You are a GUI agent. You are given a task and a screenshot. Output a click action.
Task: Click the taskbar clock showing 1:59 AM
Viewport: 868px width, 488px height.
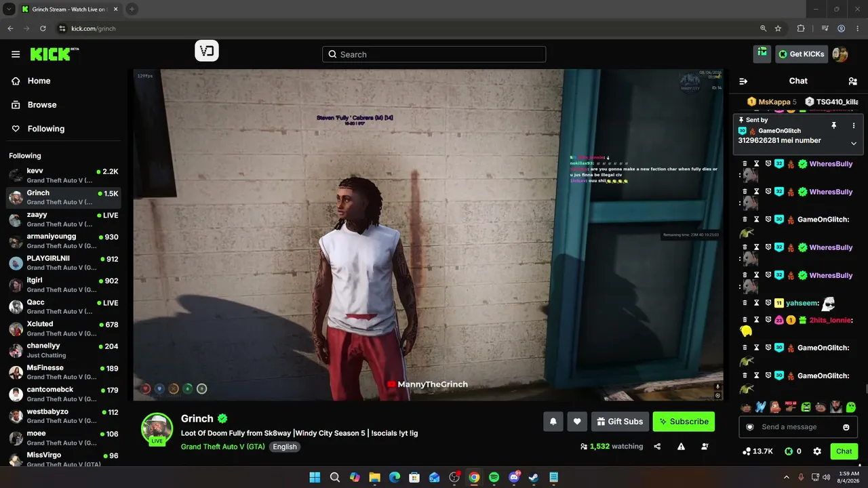849,477
